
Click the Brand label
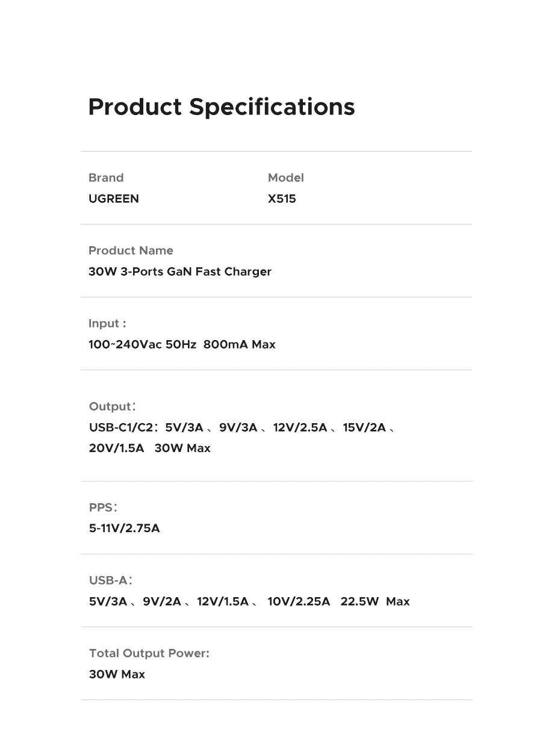tap(106, 178)
